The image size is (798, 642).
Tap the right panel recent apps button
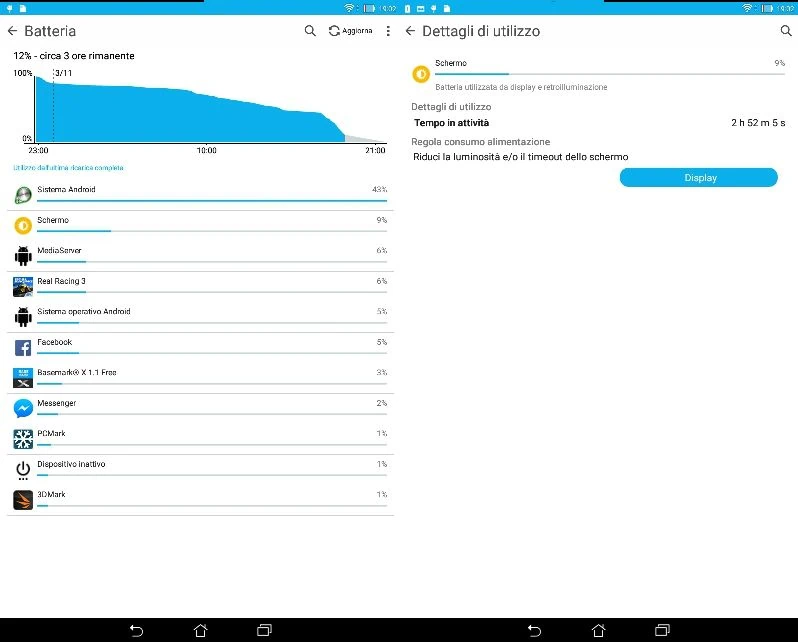(x=662, y=630)
